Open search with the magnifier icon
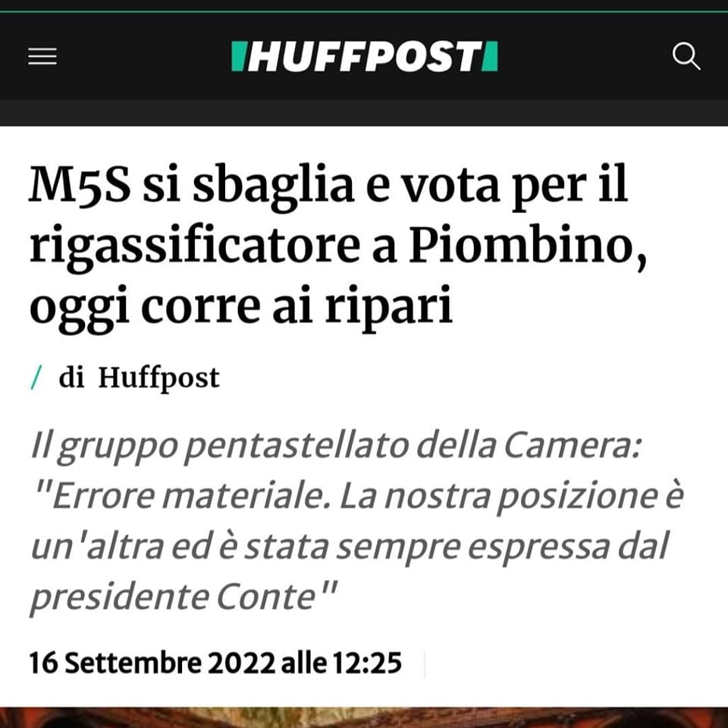 (686, 56)
